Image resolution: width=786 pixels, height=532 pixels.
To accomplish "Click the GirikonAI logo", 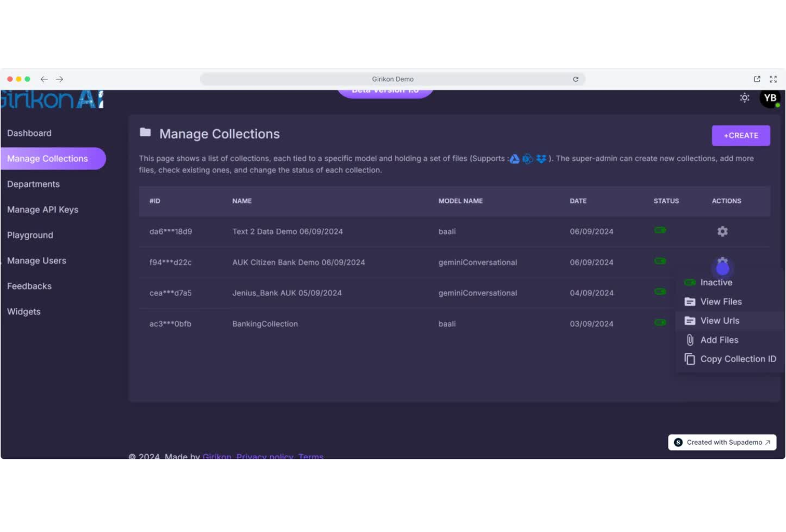I will point(52,99).
